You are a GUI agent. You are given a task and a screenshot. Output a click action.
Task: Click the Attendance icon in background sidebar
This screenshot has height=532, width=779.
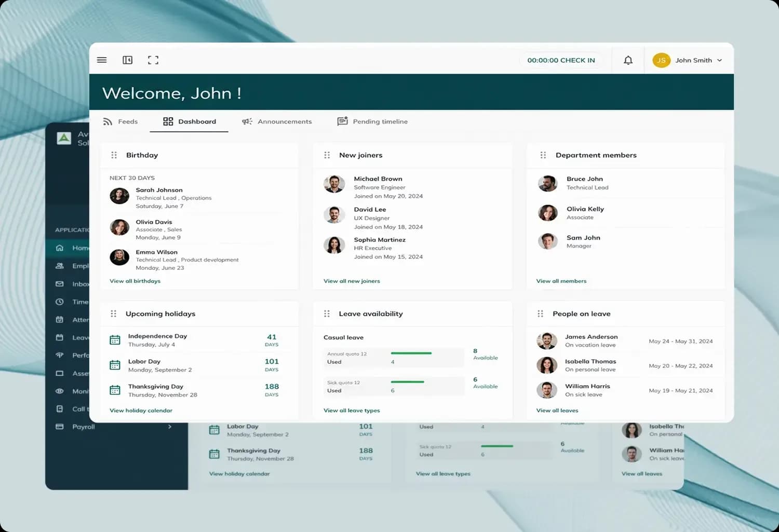point(60,320)
